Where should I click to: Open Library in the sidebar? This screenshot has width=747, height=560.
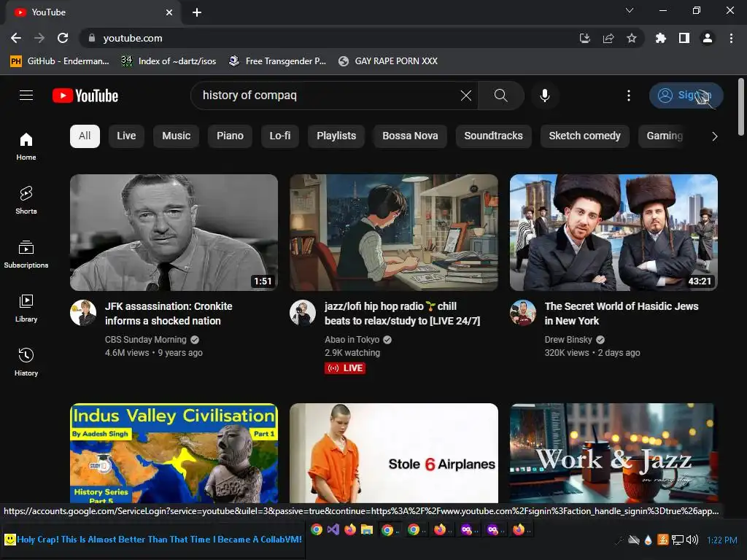pyautogui.click(x=26, y=308)
